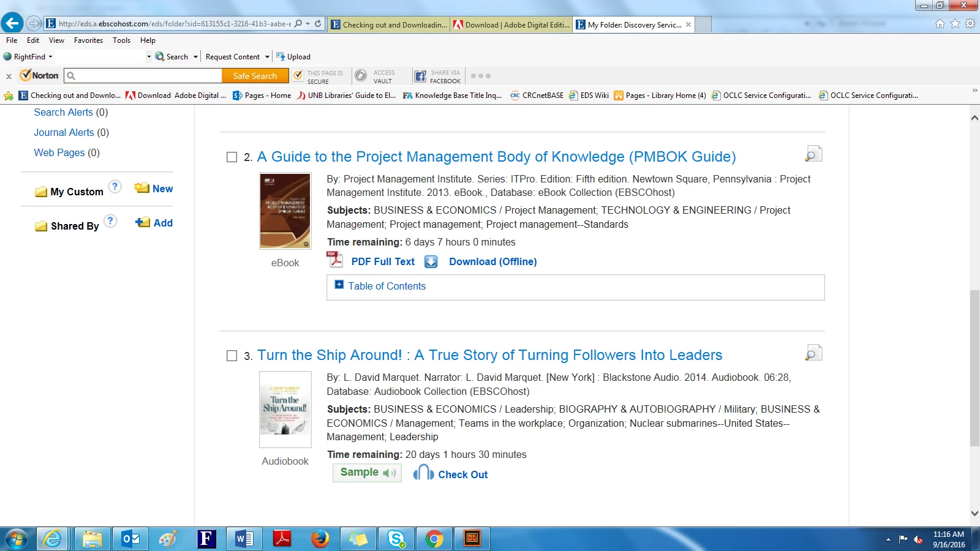Open Skype from the taskbar

click(x=396, y=539)
